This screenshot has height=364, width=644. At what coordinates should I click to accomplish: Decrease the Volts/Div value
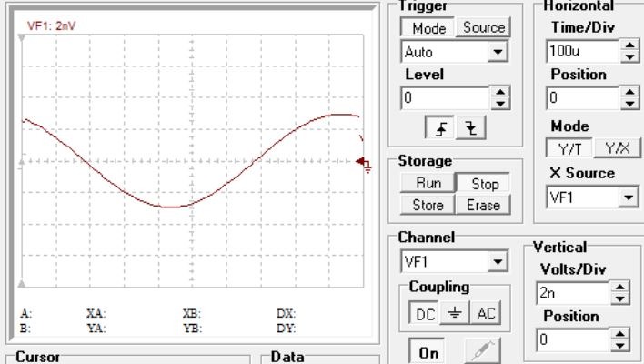(619, 298)
